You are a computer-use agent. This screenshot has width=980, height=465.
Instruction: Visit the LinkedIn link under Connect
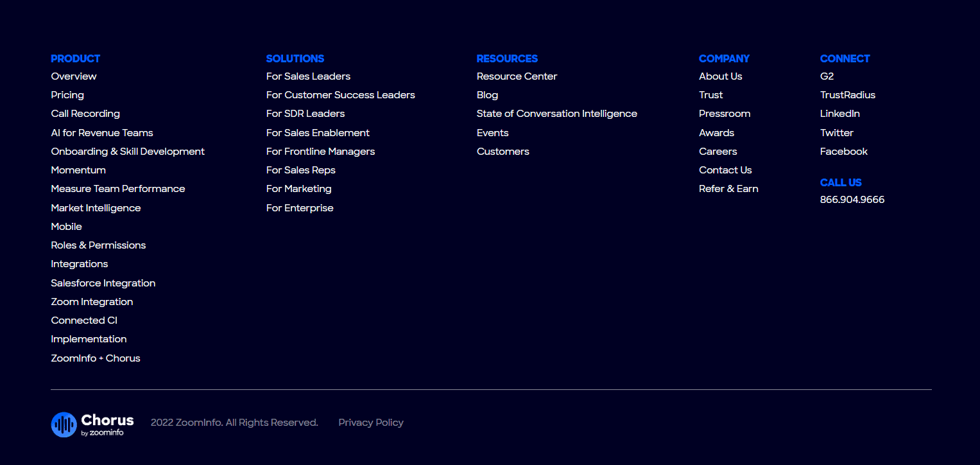[x=839, y=114]
